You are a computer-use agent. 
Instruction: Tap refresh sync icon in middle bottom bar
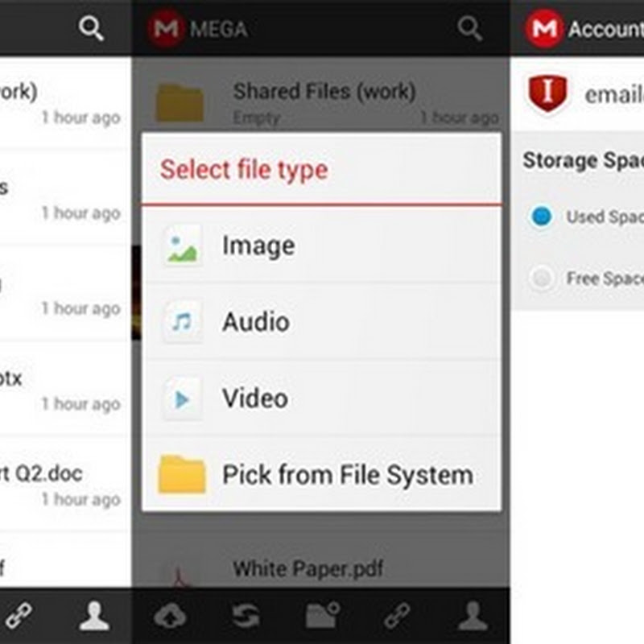click(246, 616)
